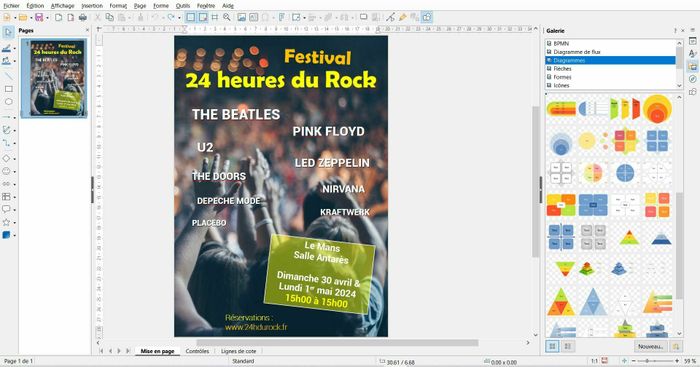The width and height of the screenshot is (700, 367).
Task: Click the 59 % zoom level
Action: pos(690,361)
